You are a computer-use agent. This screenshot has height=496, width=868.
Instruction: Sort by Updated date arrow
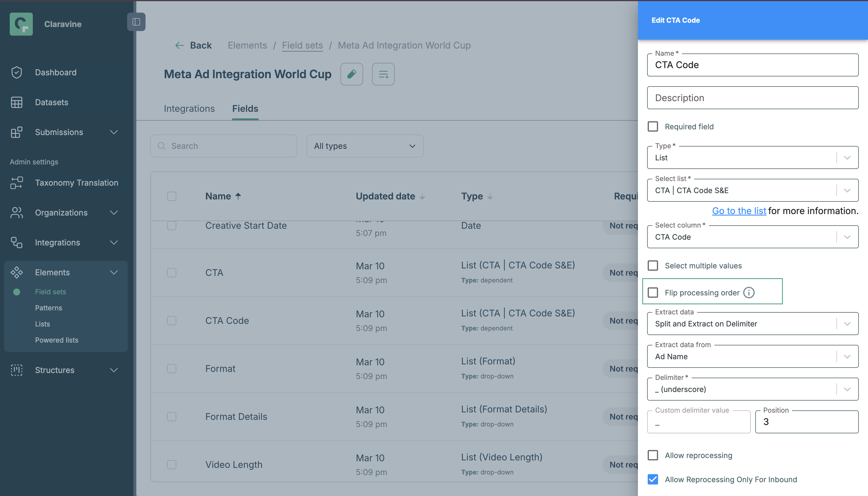[422, 197]
